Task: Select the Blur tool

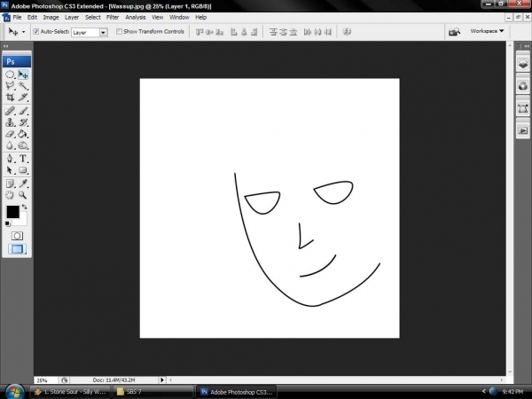Action: (x=10, y=145)
